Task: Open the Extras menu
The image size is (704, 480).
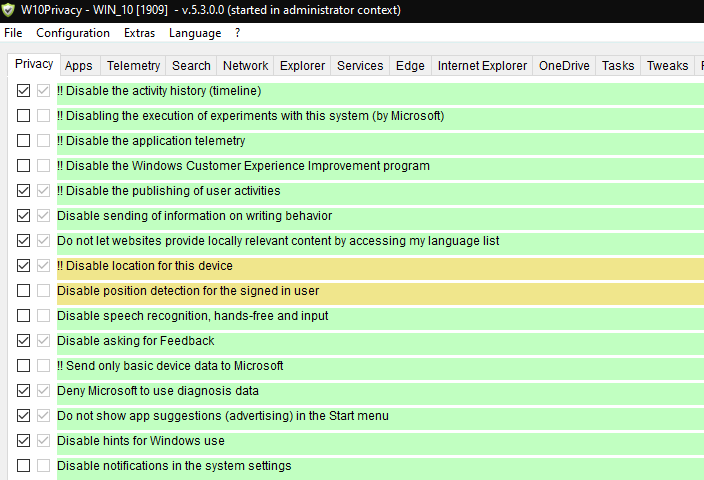Action: click(139, 33)
